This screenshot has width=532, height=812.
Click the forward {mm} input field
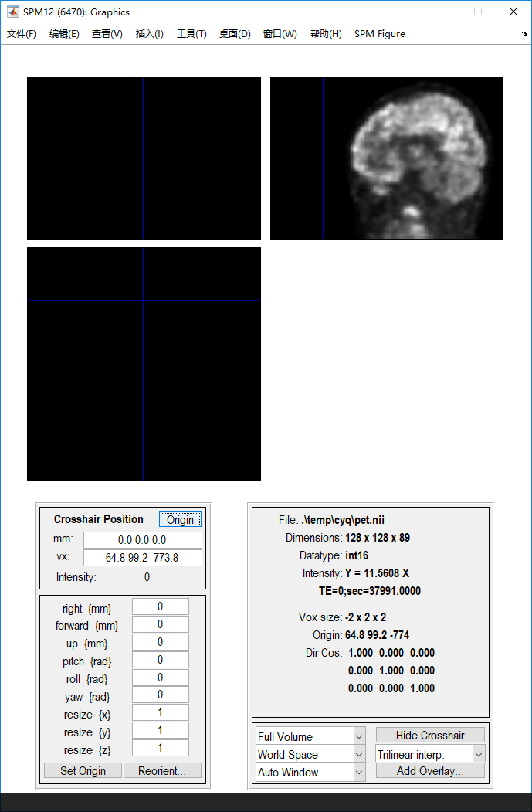pos(161,624)
